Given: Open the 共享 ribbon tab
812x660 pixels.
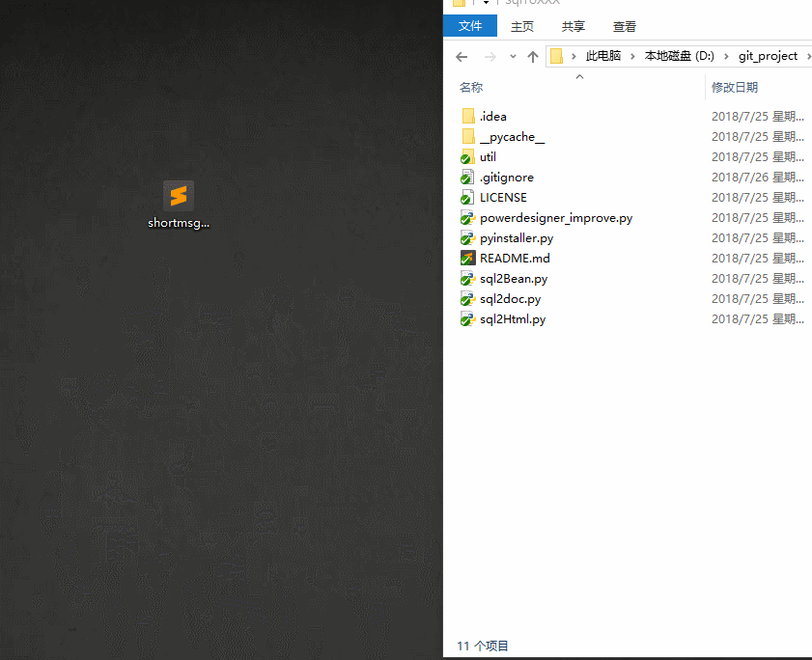Looking at the screenshot, I should coord(574,26).
